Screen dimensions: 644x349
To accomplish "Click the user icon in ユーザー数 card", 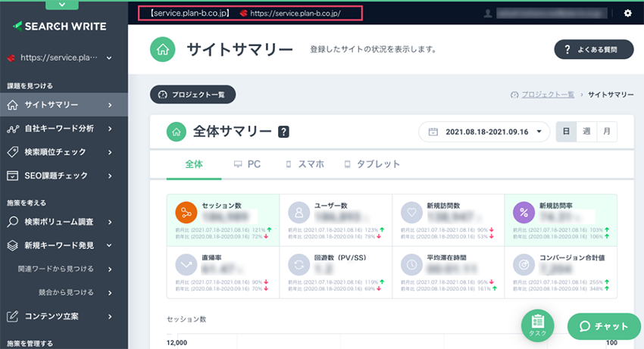I will click(x=299, y=213).
